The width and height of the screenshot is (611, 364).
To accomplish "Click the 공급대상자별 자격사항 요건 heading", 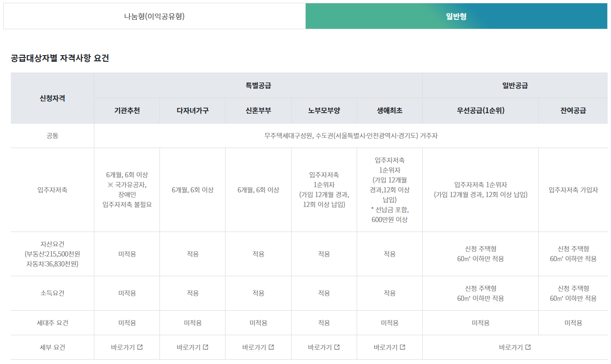I will (60, 58).
